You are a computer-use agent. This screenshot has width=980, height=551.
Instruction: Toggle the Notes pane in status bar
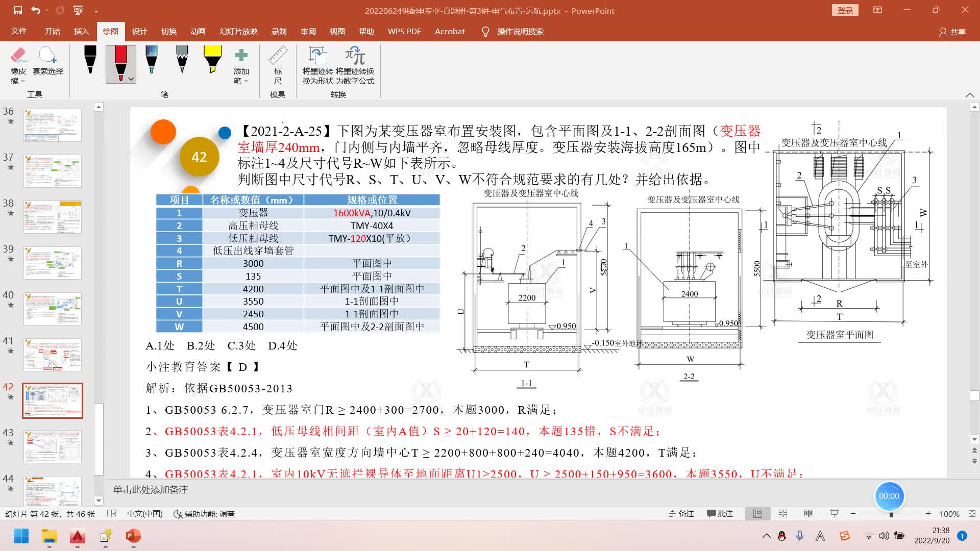(682, 514)
